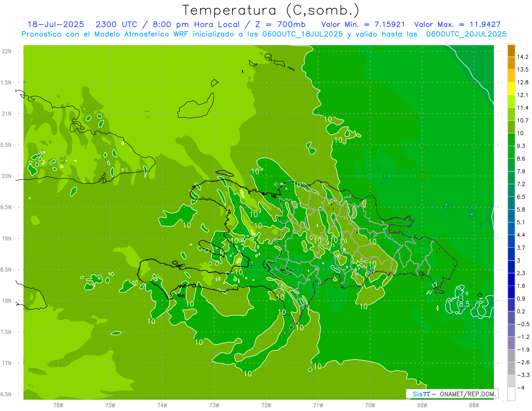Screen dimensions: 532x411
Task: Click the 73W longitude axis label
Action: [x=214, y=405]
